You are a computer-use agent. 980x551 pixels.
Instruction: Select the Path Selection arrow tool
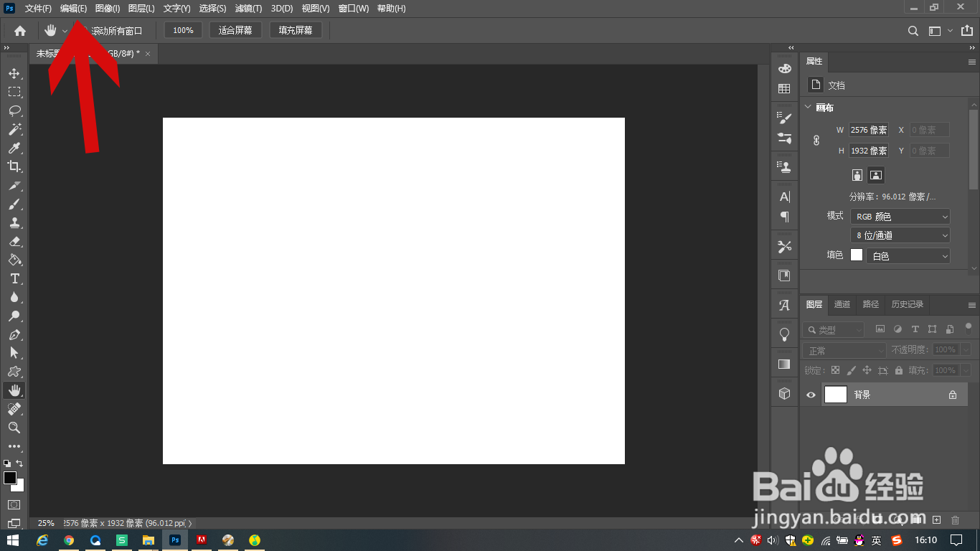pyautogui.click(x=14, y=353)
